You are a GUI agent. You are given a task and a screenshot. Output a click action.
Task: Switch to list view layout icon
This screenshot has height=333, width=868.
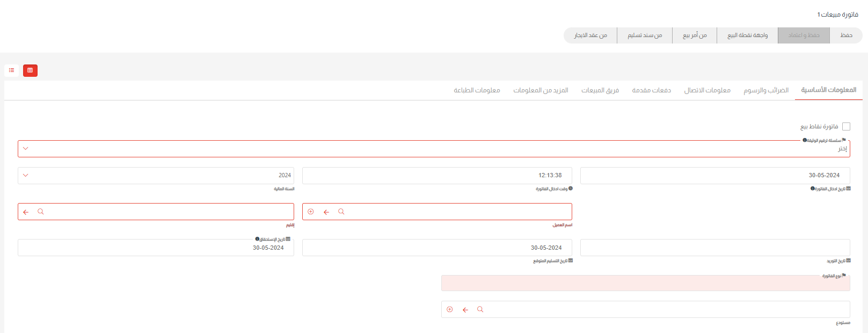11,70
